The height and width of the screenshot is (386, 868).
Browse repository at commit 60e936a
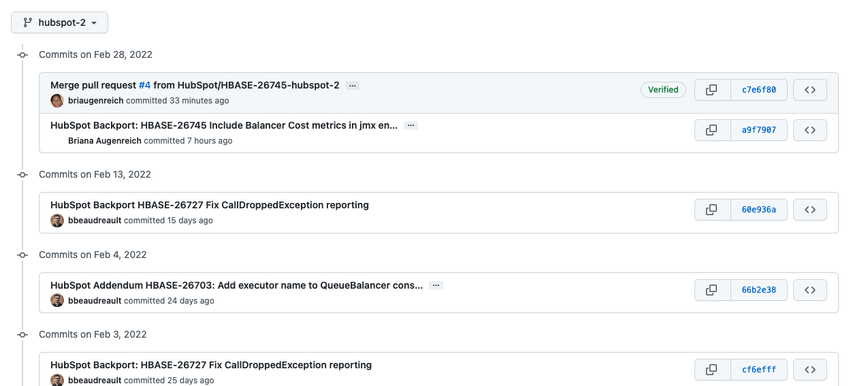click(x=810, y=210)
